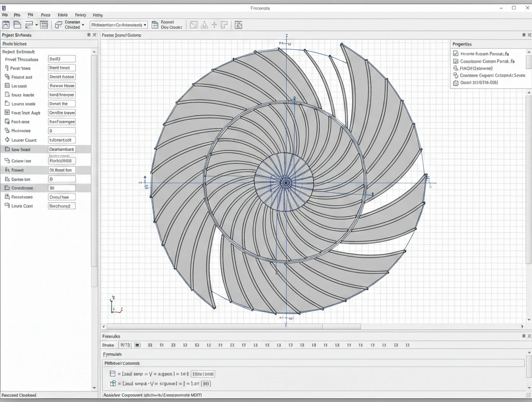Enable the checkbox on the second formula row
The width and height of the screenshot is (532, 402).
[x=112, y=383]
